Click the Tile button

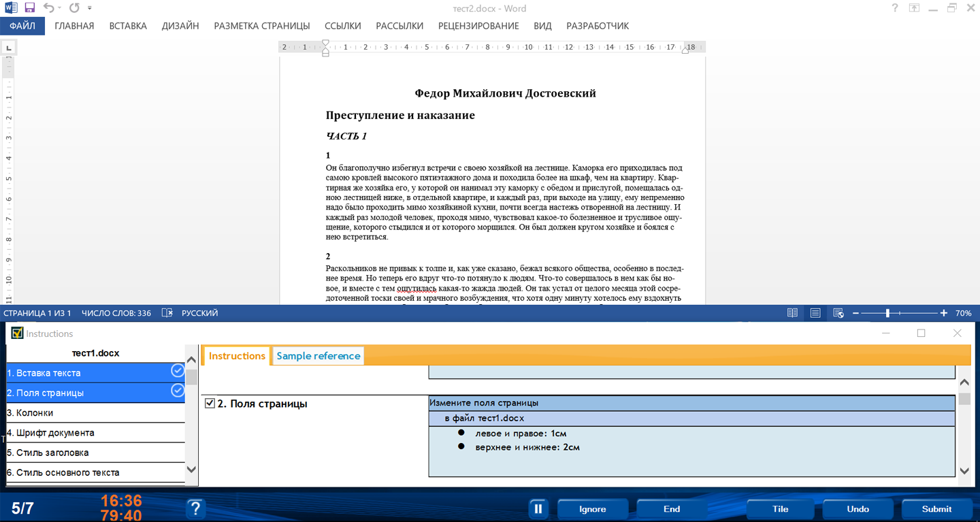(x=780, y=508)
